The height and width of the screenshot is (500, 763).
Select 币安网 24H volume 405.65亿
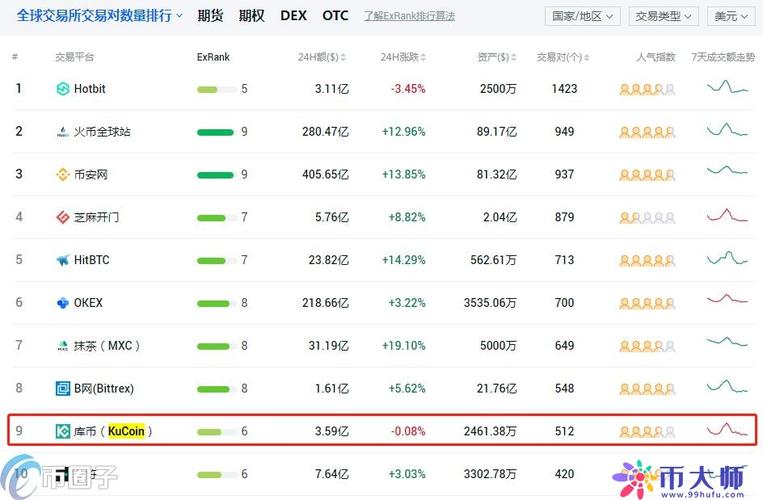point(326,175)
